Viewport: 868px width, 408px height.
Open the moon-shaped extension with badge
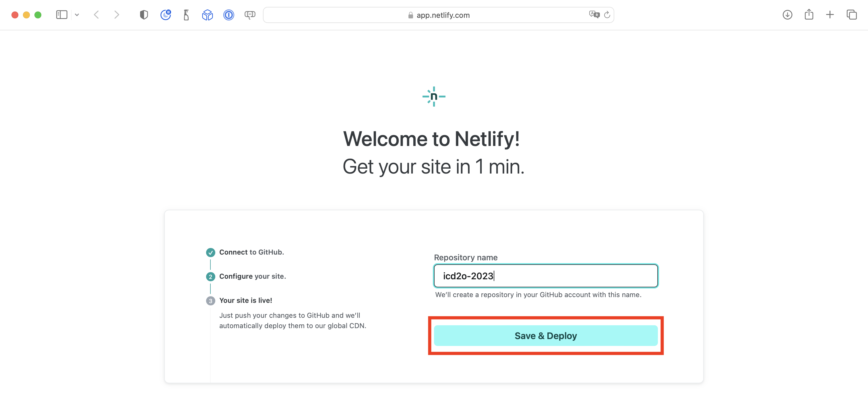(165, 15)
